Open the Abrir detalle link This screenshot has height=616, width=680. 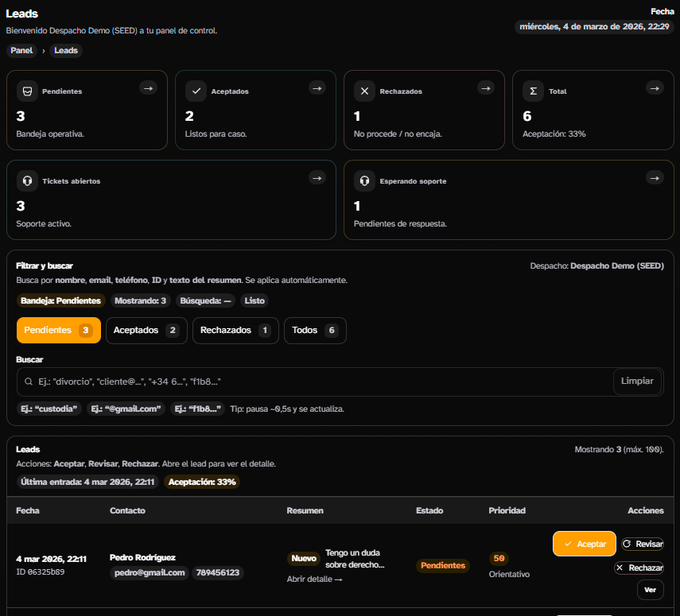314,579
